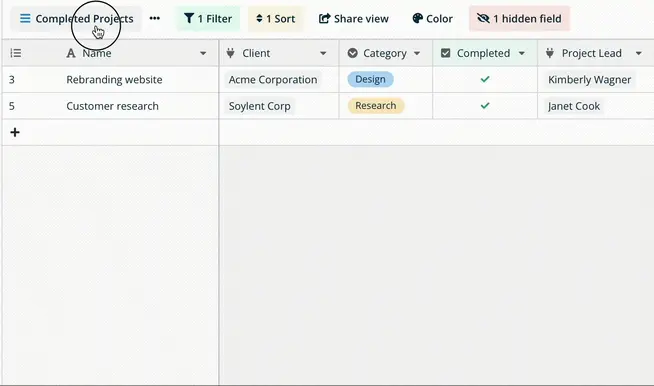Expand the Client column dropdown arrow
Screen dimensions: 654x386
[323, 53]
